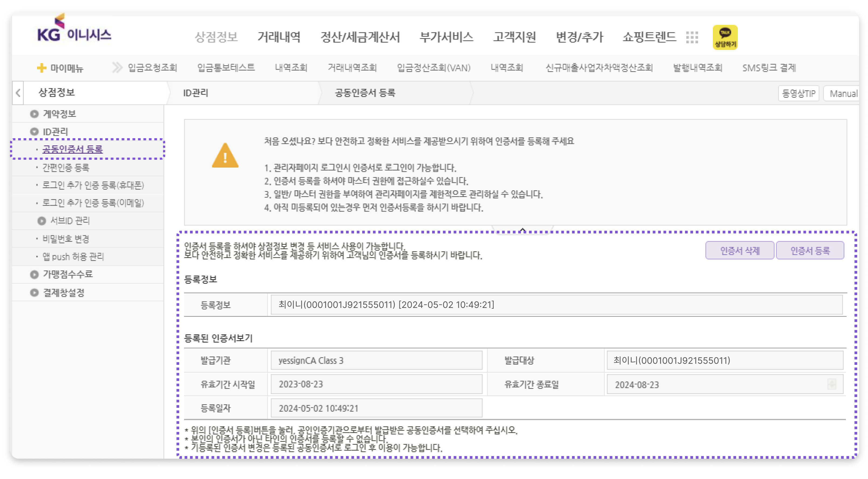Open the 거래내역 top menu
Image resolution: width=868 pixels, height=479 pixels.
pyautogui.click(x=279, y=37)
